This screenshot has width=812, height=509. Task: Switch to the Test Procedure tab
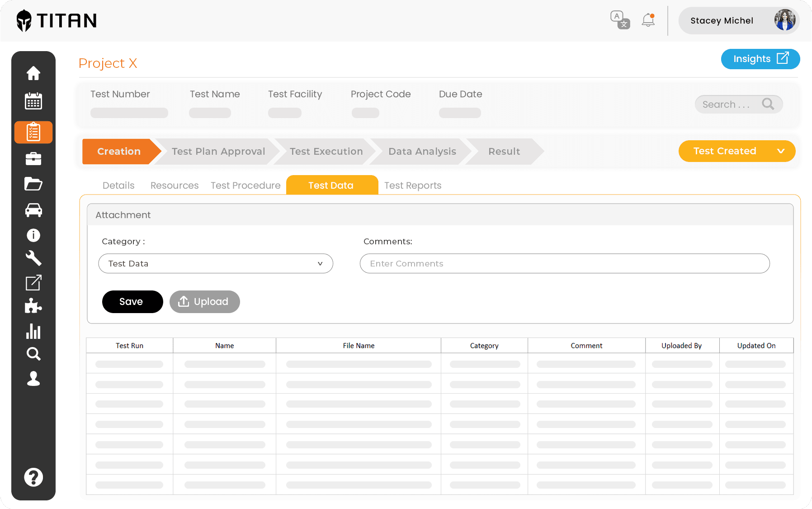click(245, 186)
